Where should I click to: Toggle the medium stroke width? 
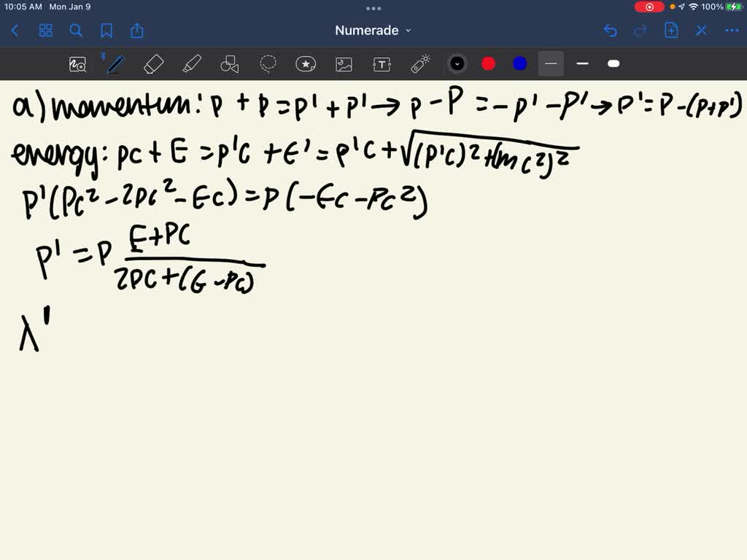click(582, 64)
